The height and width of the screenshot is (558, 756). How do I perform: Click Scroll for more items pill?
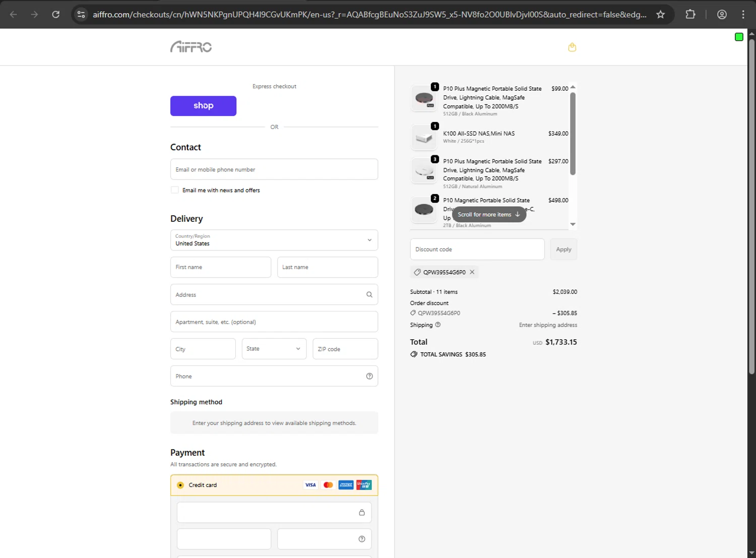[489, 214]
